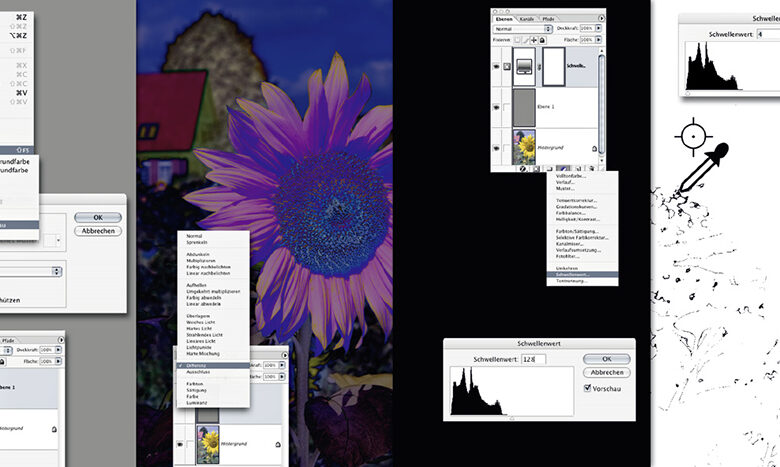Click the adjustment layer icon in the layers panel footer
Image resolution: width=780 pixels, height=467 pixels.
coord(562,170)
